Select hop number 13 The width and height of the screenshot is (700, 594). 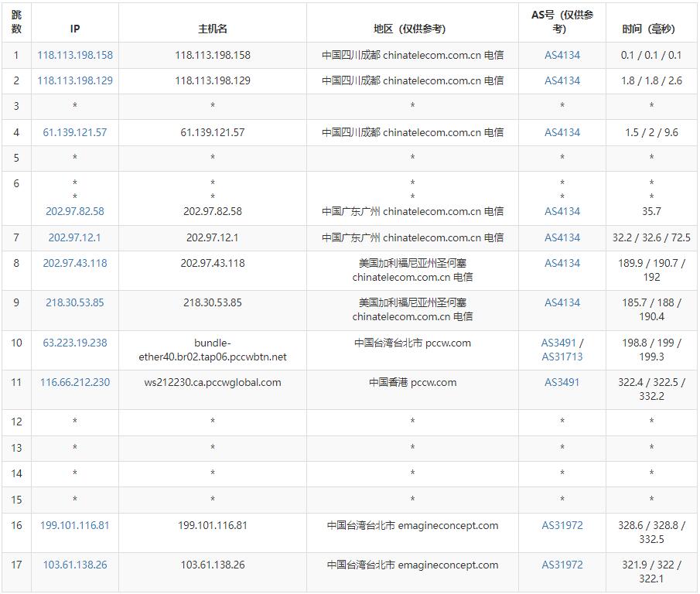(x=16, y=448)
